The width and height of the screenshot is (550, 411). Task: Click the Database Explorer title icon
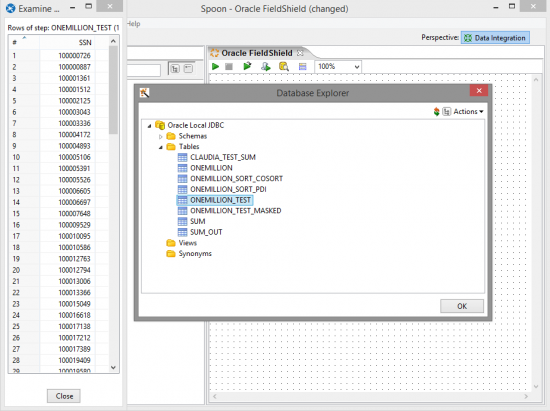pos(144,93)
